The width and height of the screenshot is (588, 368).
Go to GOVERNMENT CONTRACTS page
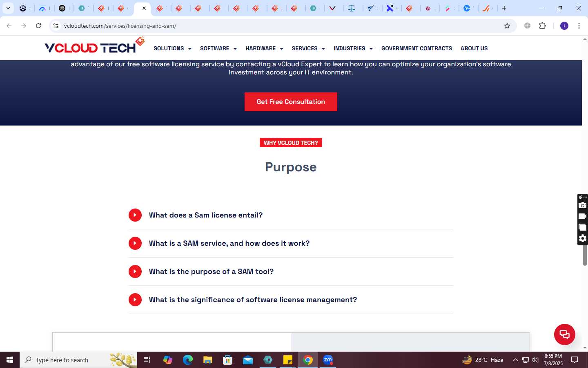click(x=416, y=48)
